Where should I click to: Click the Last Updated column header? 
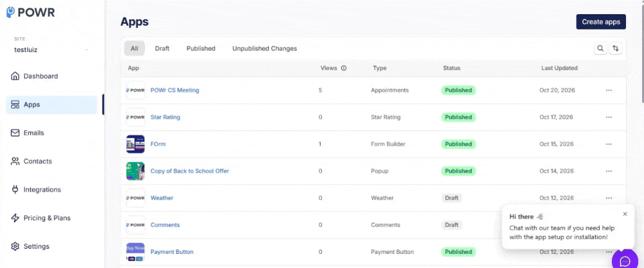point(560,68)
